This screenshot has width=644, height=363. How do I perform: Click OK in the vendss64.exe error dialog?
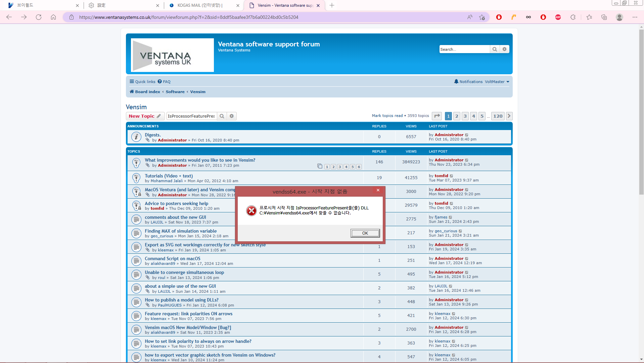point(365,233)
